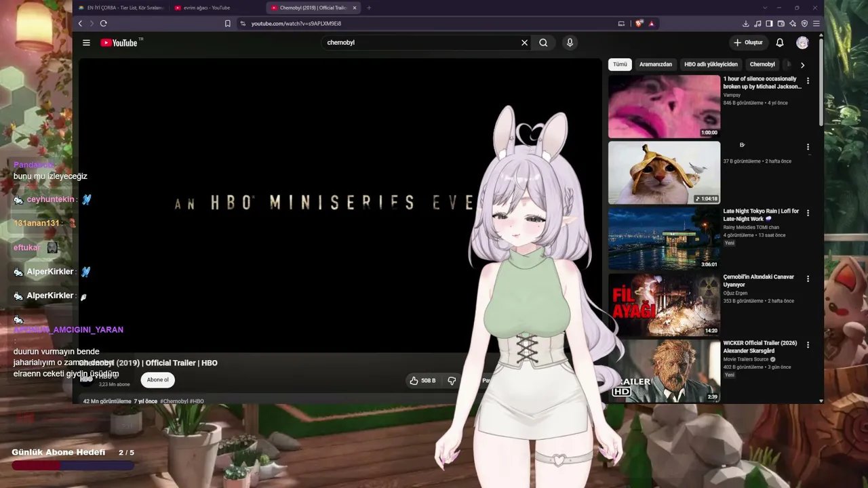
Task: Go back in the browser
Action: [x=80, y=24]
